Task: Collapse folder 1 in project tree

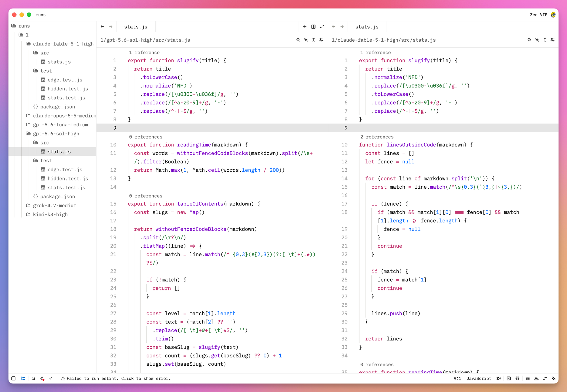Action: [24, 35]
